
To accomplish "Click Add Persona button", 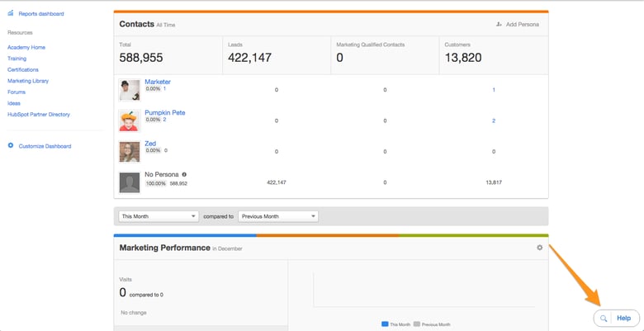I will click(x=518, y=25).
